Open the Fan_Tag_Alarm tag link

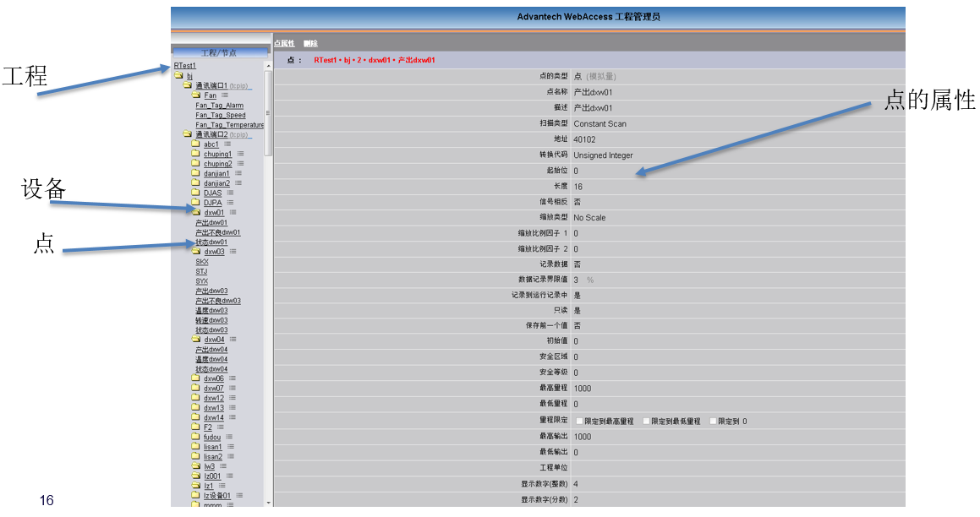pos(219,106)
